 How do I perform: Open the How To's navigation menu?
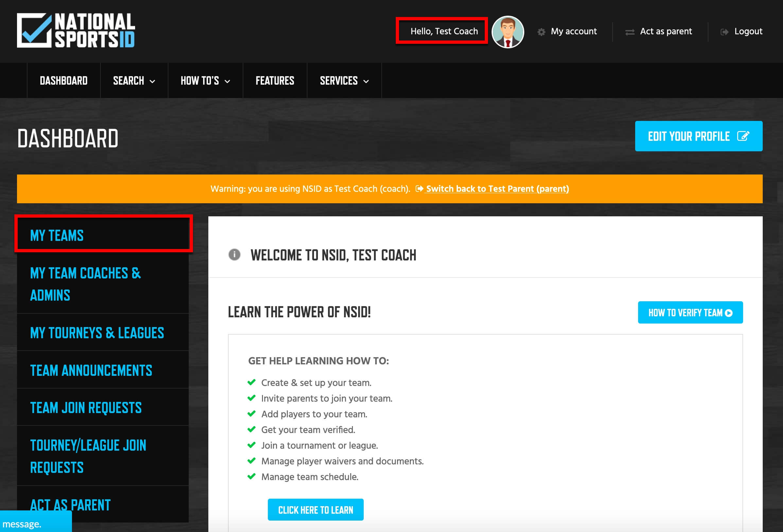pyautogui.click(x=205, y=80)
